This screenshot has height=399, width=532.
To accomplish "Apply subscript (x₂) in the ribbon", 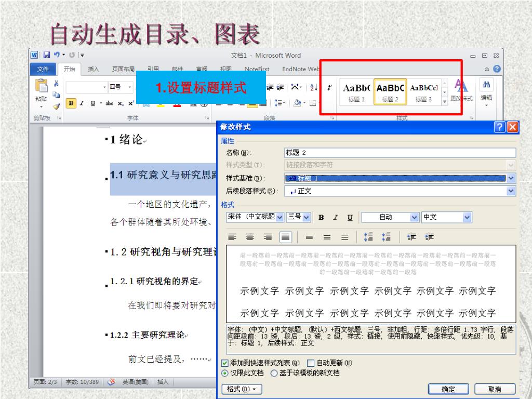I will [121, 103].
